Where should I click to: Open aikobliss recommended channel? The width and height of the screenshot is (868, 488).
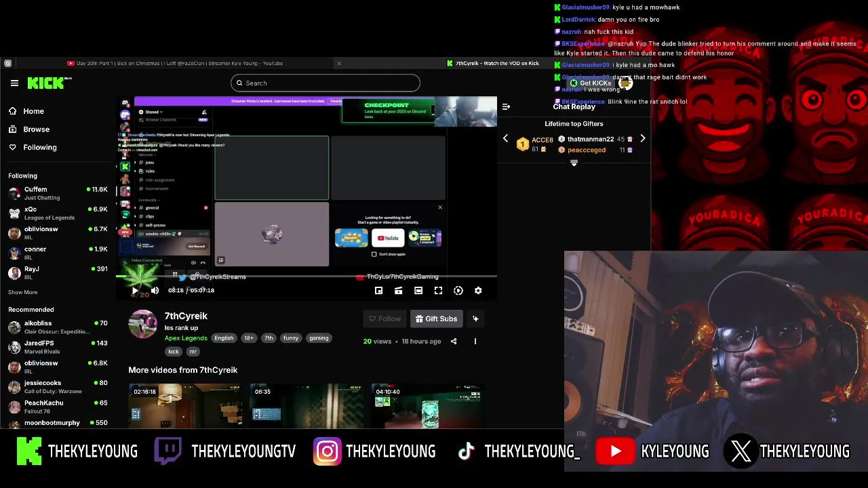pos(58,327)
